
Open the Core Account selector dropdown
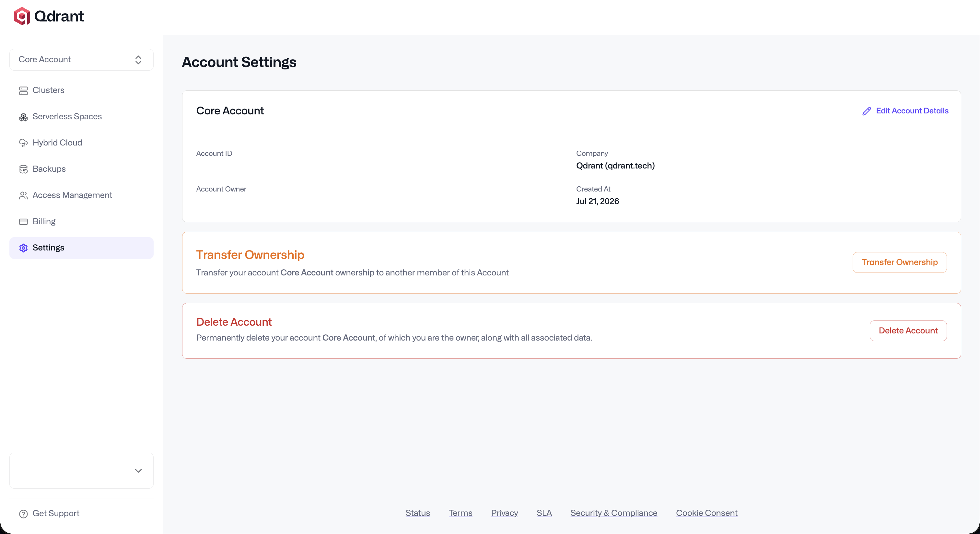click(81, 60)
